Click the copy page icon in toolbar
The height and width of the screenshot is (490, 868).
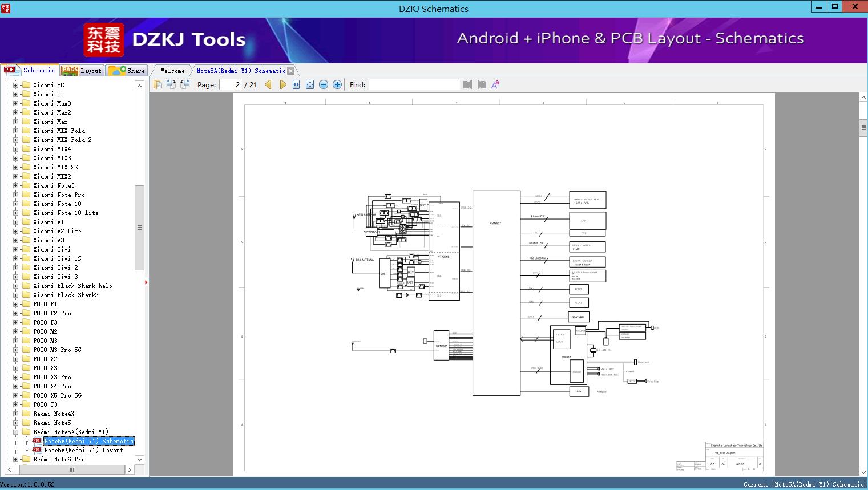pyautogui.click(x=158, y=84)
